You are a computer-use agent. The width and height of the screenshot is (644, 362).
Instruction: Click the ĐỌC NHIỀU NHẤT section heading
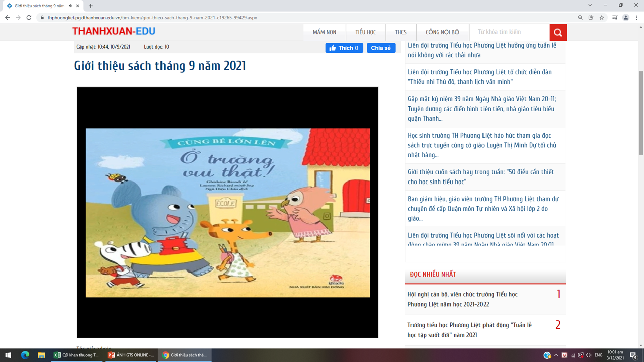click(433, 274)
